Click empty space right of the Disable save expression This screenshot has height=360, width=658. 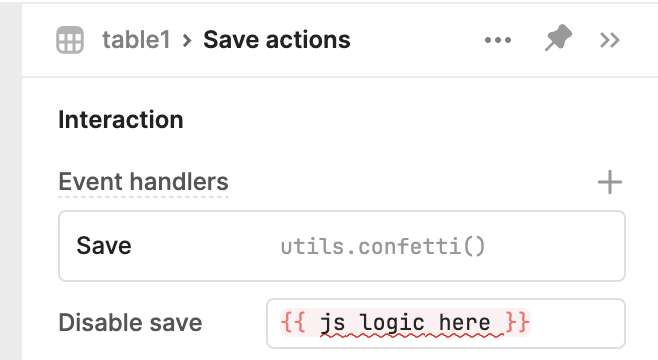tap(577, 323)
